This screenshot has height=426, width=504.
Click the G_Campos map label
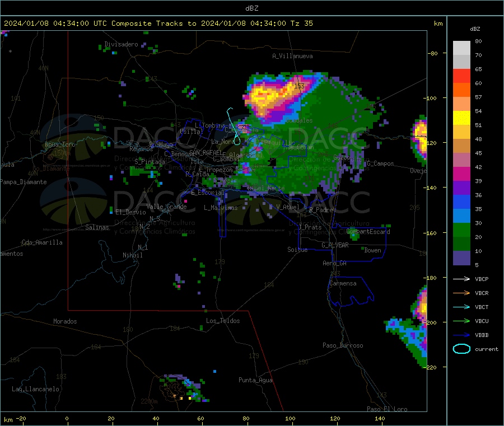[380, 163]
